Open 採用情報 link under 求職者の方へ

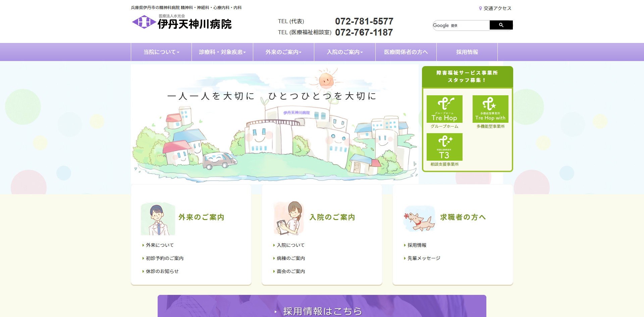(x=417, y=245)
